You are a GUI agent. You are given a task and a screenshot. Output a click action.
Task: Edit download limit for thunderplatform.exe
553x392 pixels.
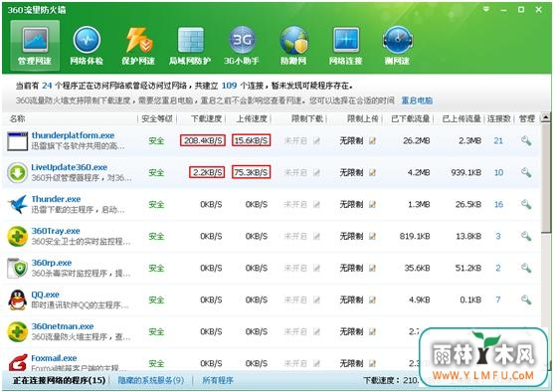(316, 140)
